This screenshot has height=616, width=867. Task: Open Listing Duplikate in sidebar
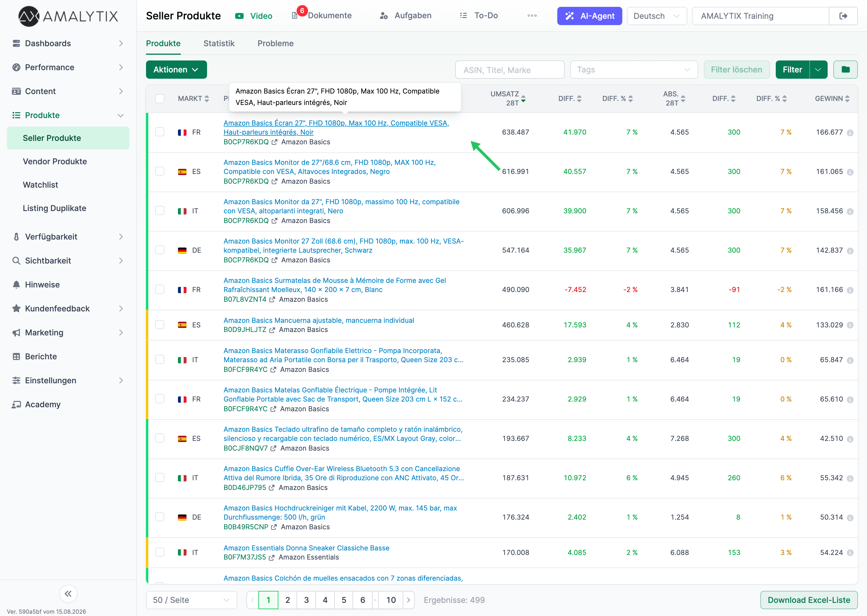click(x=68, y=208)
